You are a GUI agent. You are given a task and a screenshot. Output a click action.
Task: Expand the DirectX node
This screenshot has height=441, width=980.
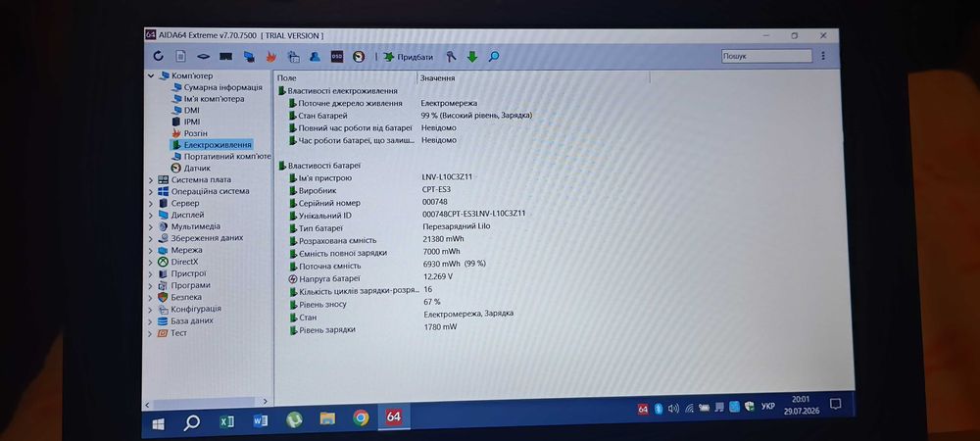pos(150,263)
